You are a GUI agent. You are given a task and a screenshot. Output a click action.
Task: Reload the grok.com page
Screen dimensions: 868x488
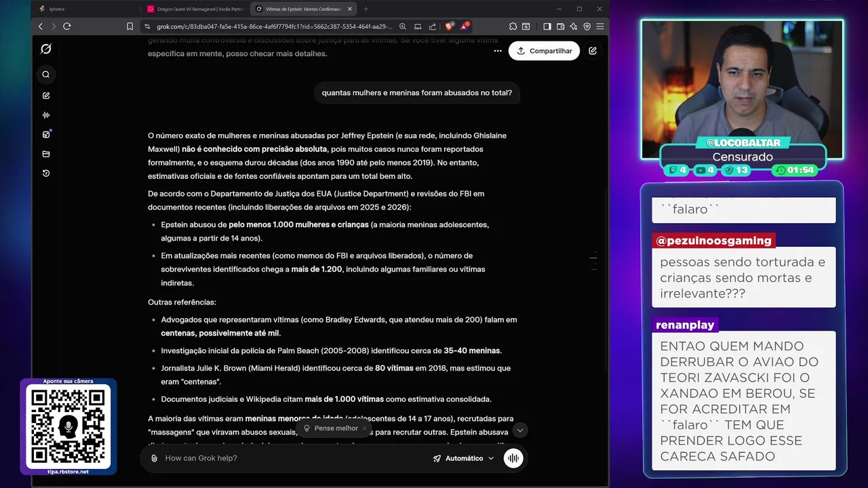66,26
